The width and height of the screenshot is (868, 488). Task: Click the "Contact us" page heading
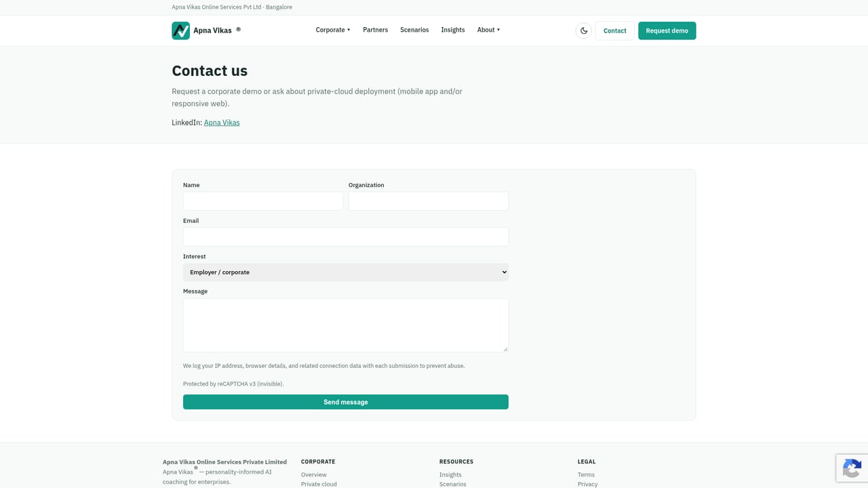210,70
